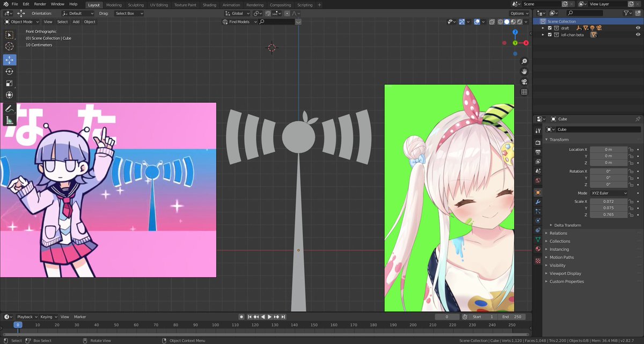This screenshot has height=344, width=644.
Task: Open the Render properties tab
Action: [538, 143]
